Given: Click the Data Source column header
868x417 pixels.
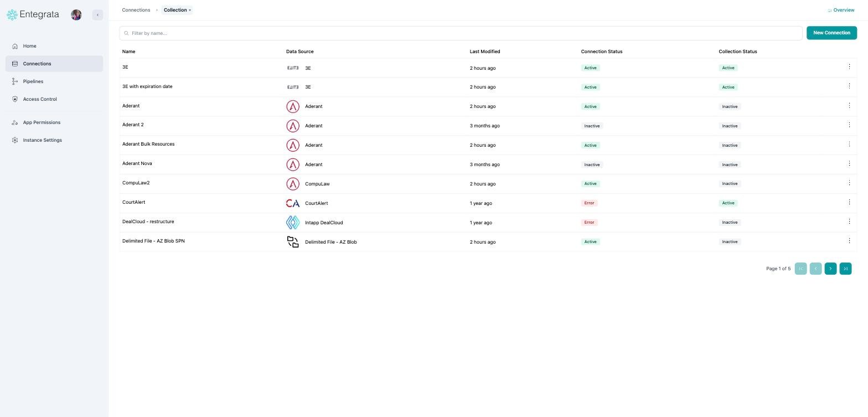Looking at the screenshot, I should point(299,52).
